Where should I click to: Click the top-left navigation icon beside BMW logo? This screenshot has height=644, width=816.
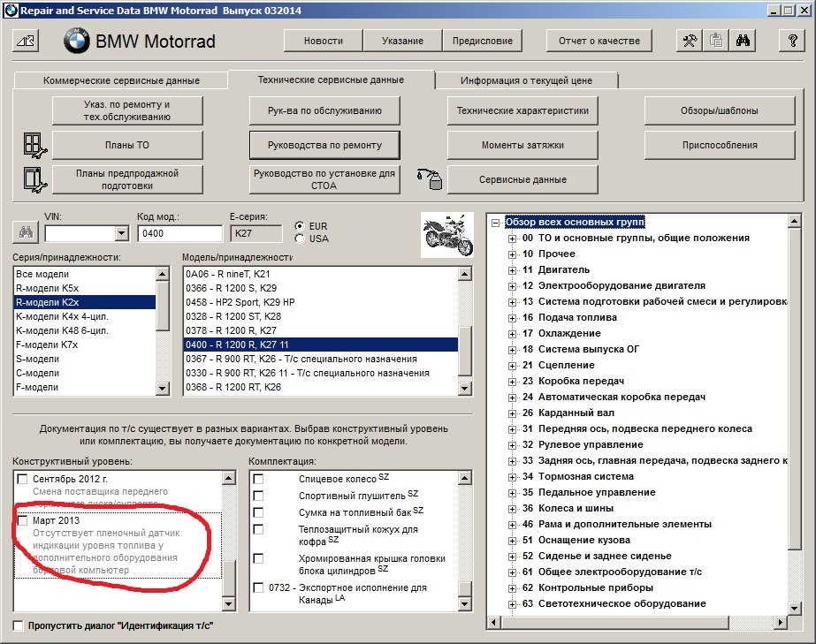(27, 41)
